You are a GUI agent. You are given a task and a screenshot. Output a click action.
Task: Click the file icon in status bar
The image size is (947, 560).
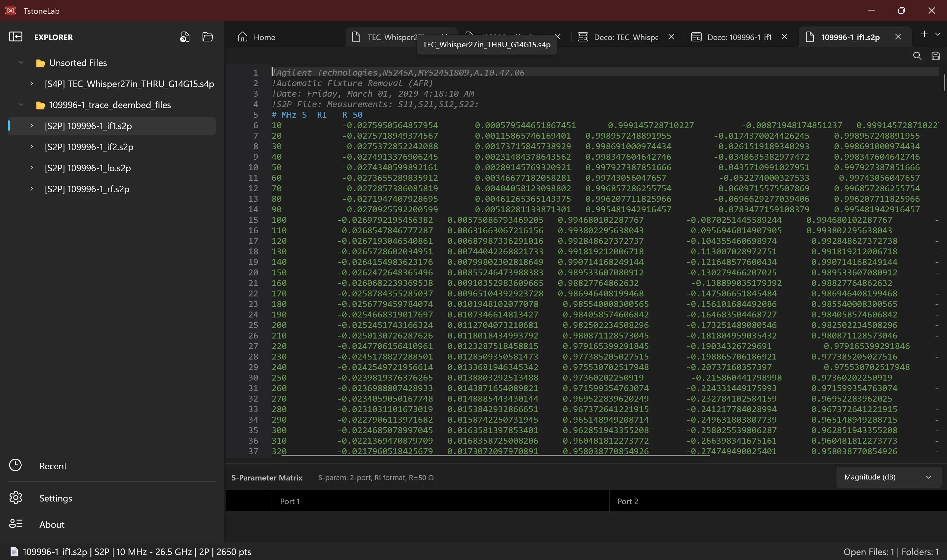pos(14,552)
